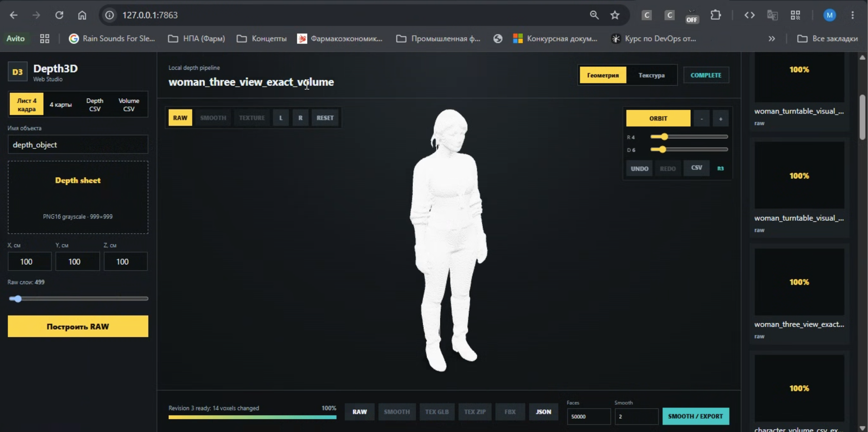
Task: Adjust the D 6 depth slider
Action: coord(689,150)
